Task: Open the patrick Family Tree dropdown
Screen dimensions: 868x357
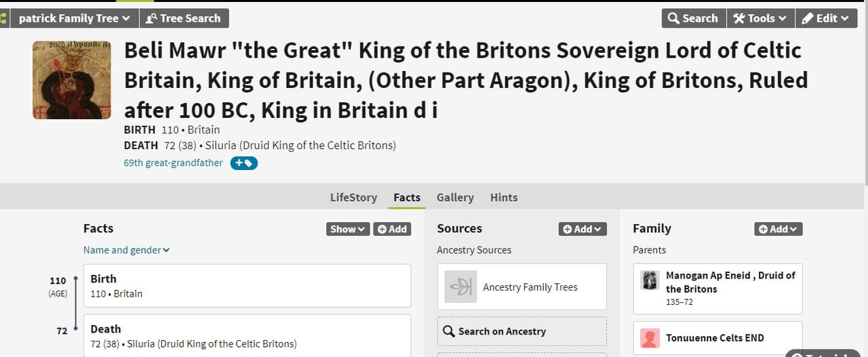Action: tap(74, 18)
